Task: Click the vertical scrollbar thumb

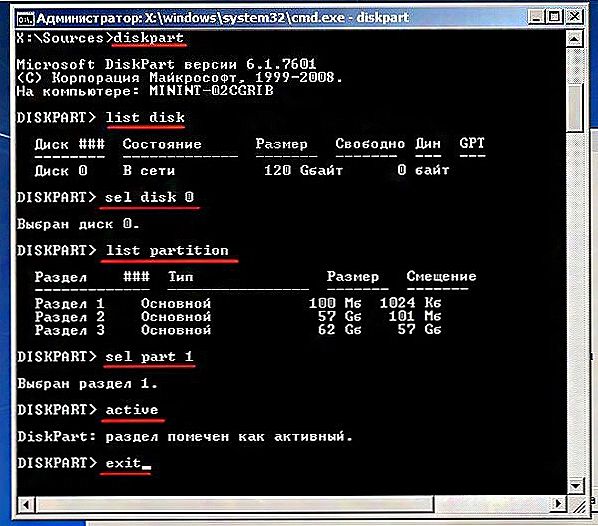Action: 575,107
